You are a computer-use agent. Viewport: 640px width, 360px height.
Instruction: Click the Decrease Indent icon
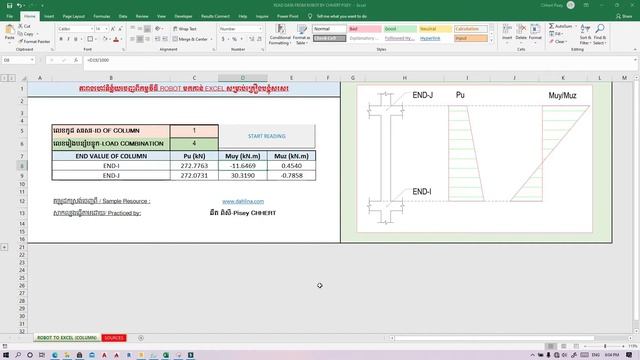[158, 39]
